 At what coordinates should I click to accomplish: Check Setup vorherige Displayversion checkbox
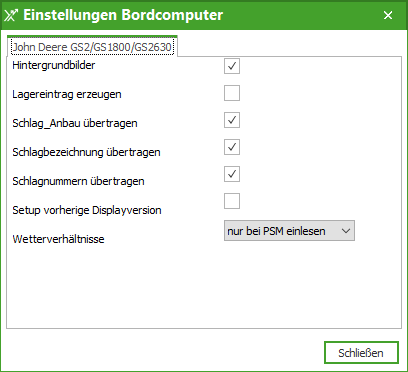point(232,201)
